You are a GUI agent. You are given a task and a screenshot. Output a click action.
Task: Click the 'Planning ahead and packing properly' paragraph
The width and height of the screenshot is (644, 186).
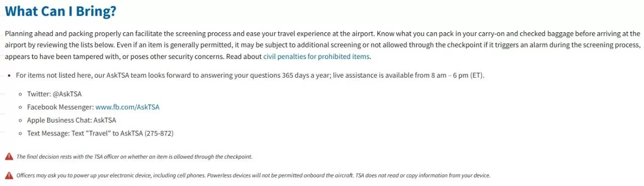[323, 45]
